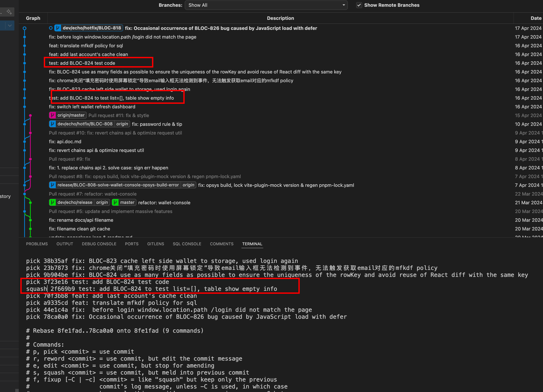Click the dev/echo/hotfix/BLOC-818 branch label
This screenshot has width=543, height=392.
(x=92, y=28)
